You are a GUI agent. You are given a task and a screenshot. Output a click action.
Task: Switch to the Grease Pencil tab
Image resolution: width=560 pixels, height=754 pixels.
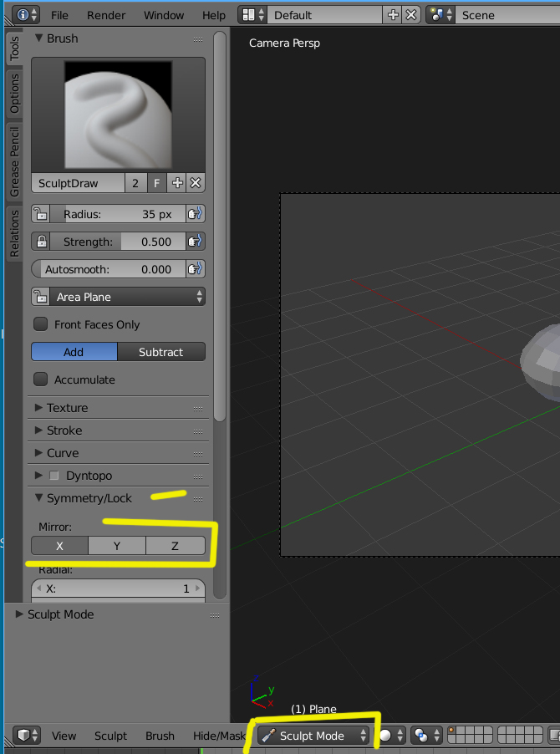tap(14, 161)
